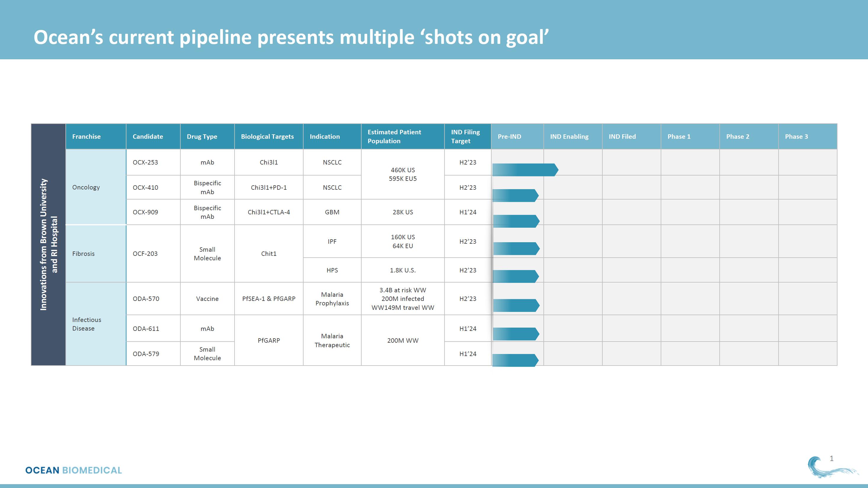Click the slide title text
Image resolution: width=868 pixels, height=488 pixels.
(291, 37)
